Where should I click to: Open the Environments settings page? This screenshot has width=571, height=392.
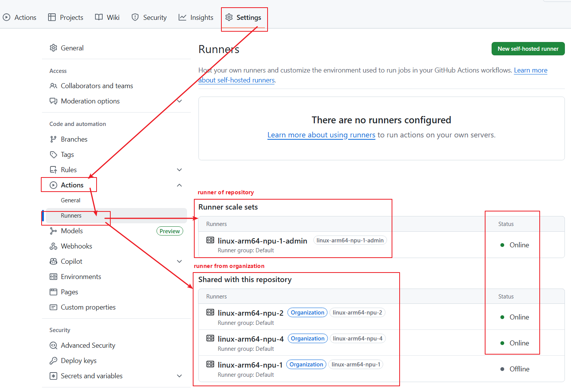click(81, 277)
